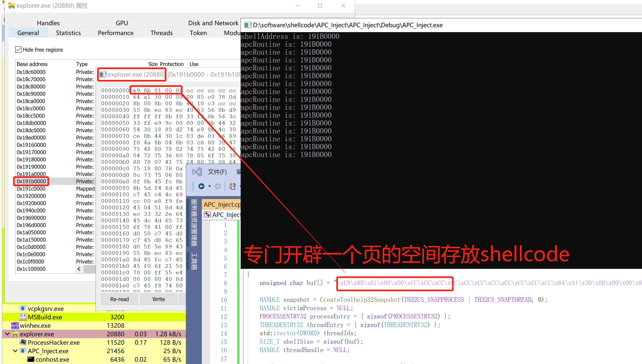Click the Navigate Forward arrow in Visual Studio
The height and width of the screenshot is (364, 642).
218,186
